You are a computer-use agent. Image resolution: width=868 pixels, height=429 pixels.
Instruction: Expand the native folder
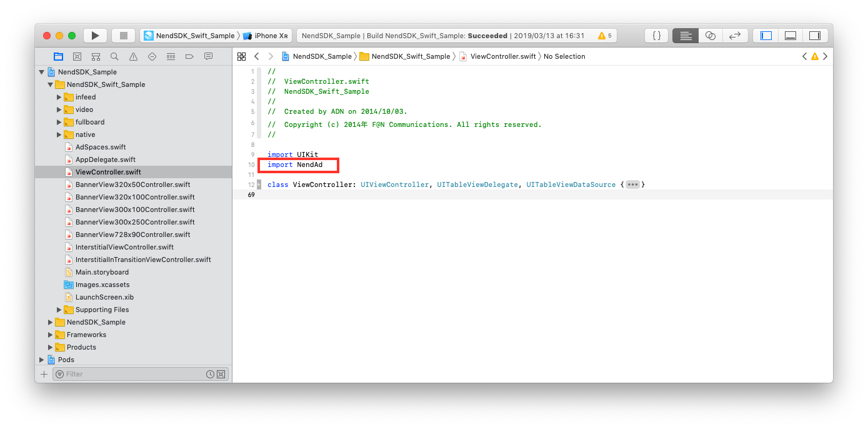(x=59, y=134)
